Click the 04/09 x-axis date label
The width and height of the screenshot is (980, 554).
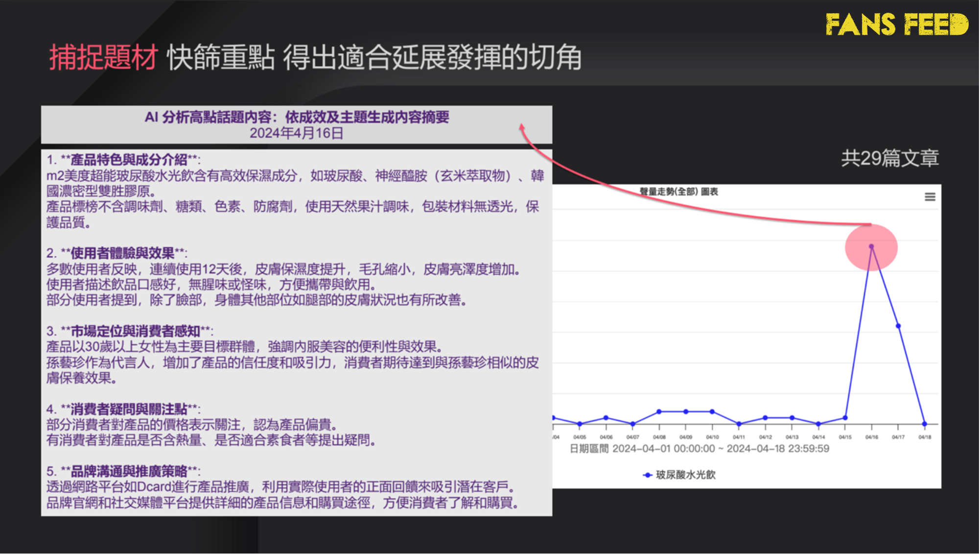(x=686, y=437)
